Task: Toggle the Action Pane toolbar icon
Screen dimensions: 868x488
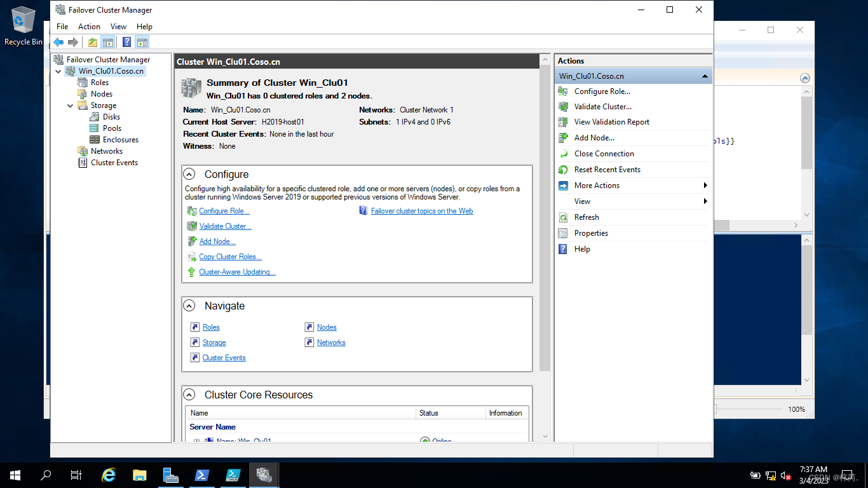Action: coord(142,43)
